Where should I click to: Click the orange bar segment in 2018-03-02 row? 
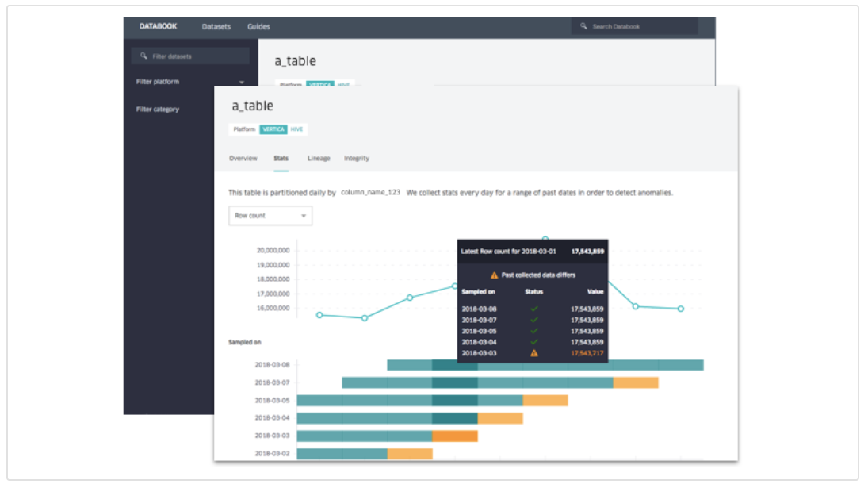(410, 454)
